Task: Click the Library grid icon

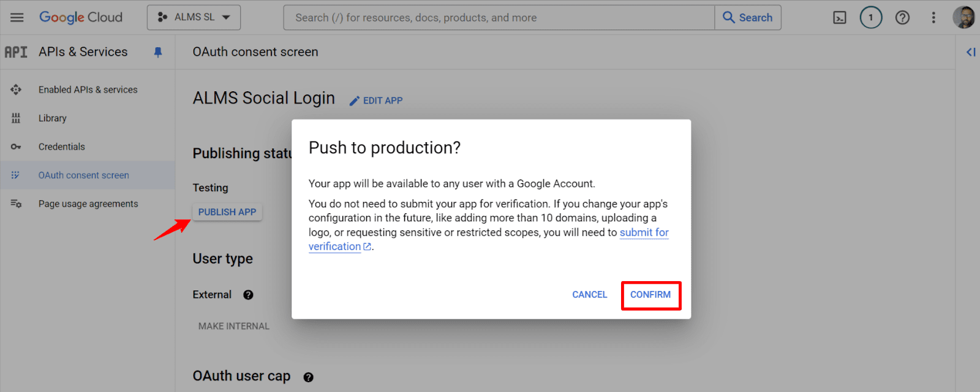Action: pyautogui.click(x=16, y=118)
